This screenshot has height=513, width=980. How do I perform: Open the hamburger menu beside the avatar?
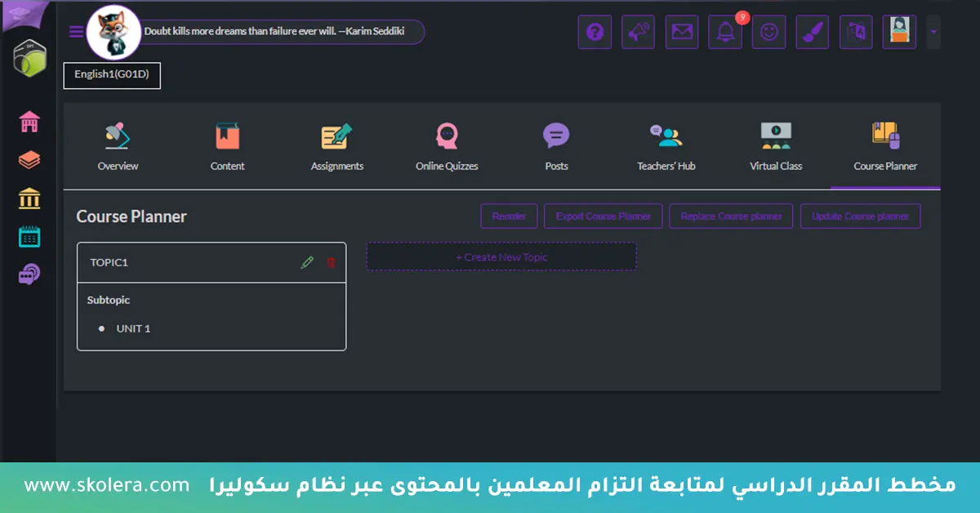click(x=76, y=31)
